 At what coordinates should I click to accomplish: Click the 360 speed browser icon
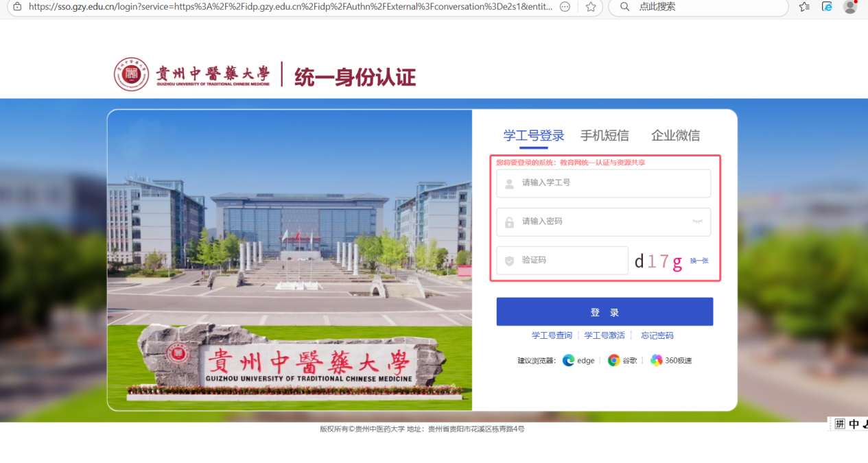[x=657, y=361]
